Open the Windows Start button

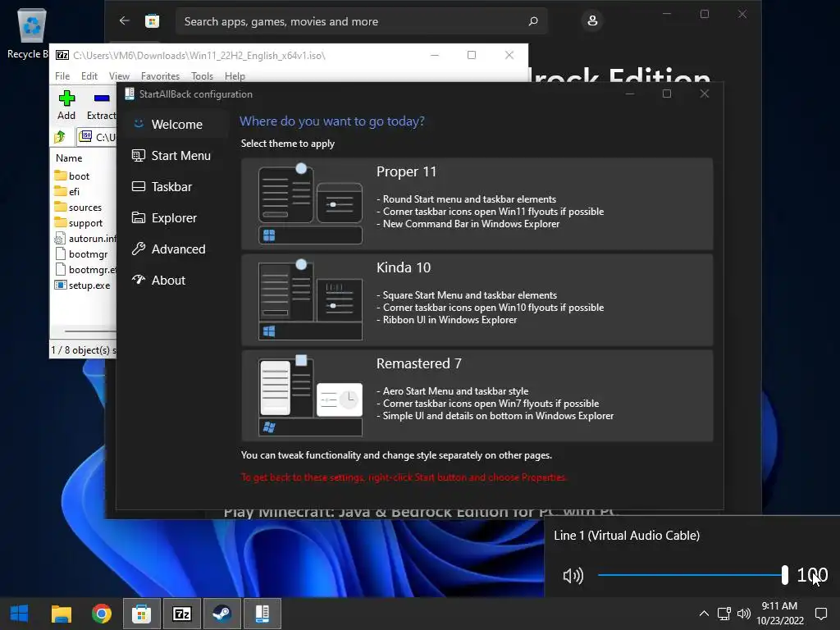click(20, 614)
